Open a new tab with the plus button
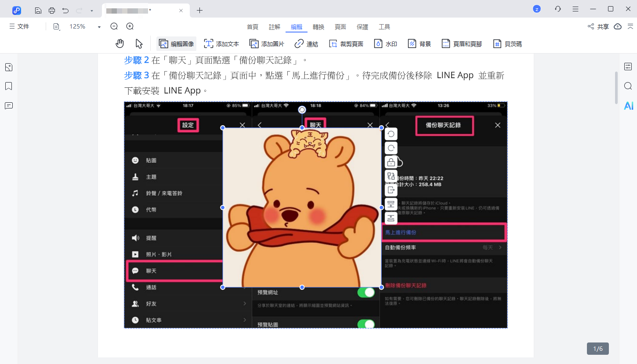 coord(199,10)
